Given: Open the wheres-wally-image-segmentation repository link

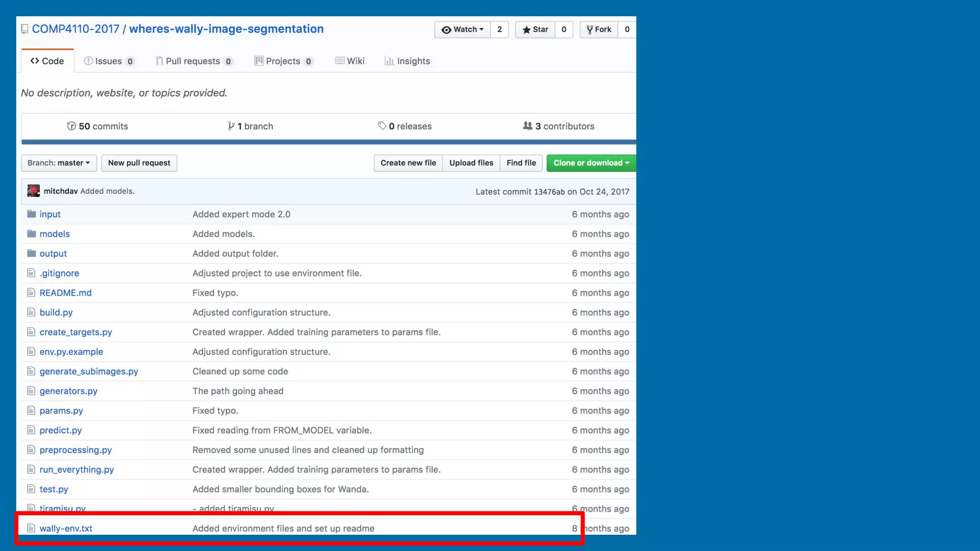Looking at the screenshot, I should pyautogui.click(x=226, y=29).
